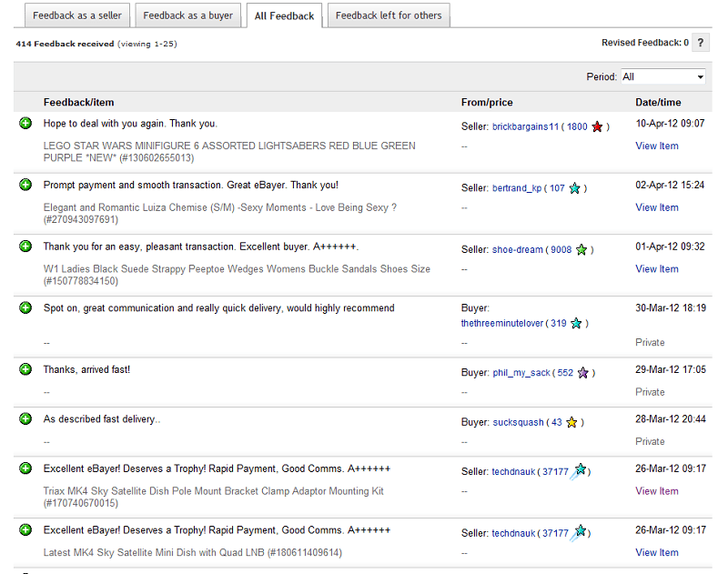728x574 pixels.
Task: Select the Feedback left for others tab
Action: click(x=389, y=15)
